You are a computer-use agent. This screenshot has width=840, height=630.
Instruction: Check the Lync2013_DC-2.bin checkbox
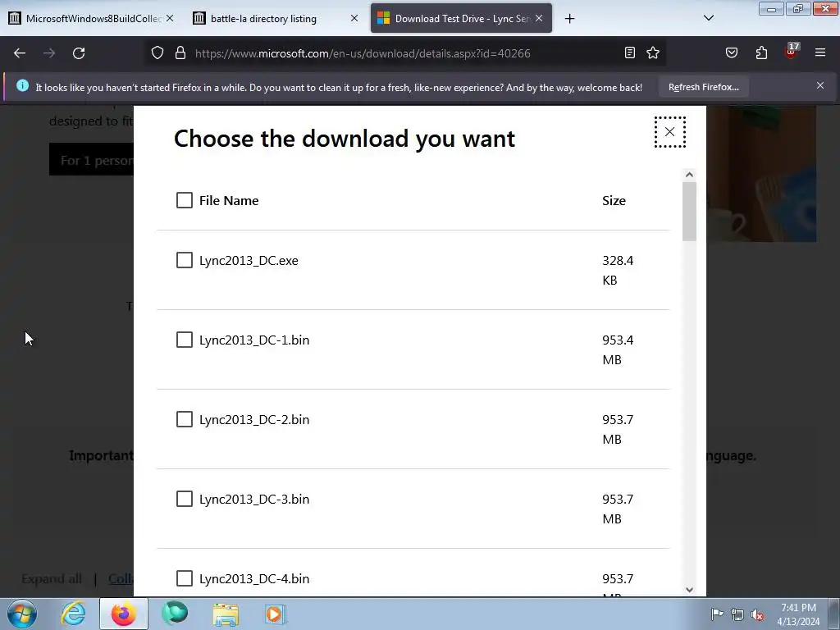tap(185, 419)
